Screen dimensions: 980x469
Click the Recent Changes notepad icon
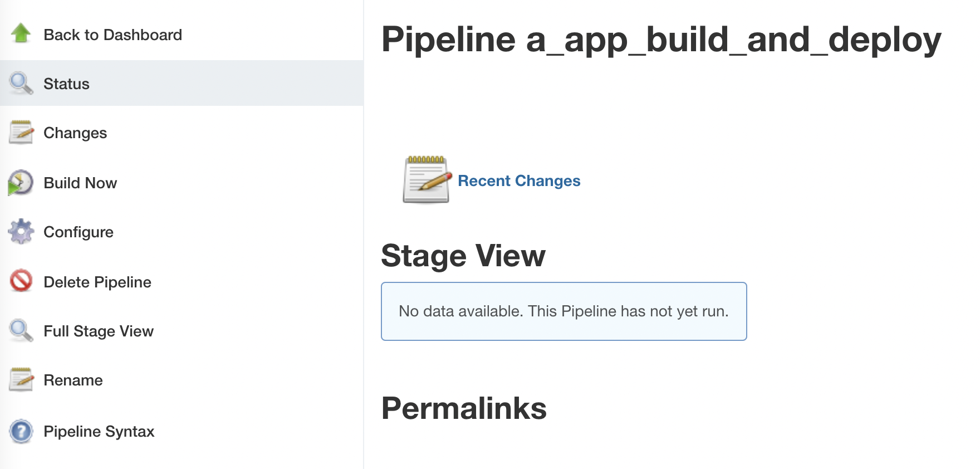426,179
